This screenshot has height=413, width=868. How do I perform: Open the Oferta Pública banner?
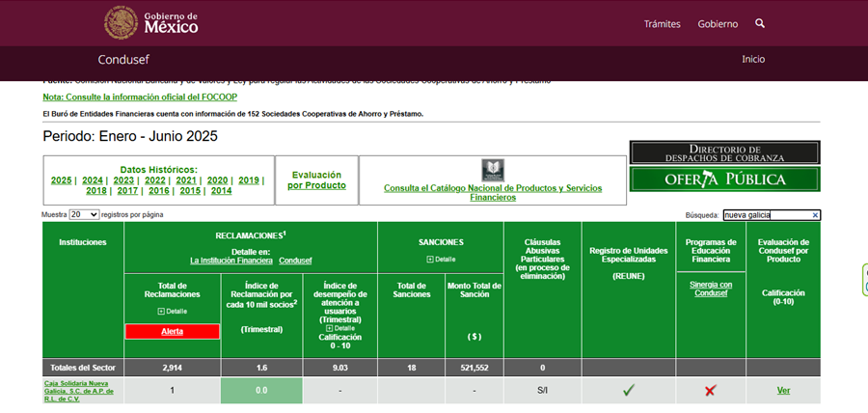point(724,179)
